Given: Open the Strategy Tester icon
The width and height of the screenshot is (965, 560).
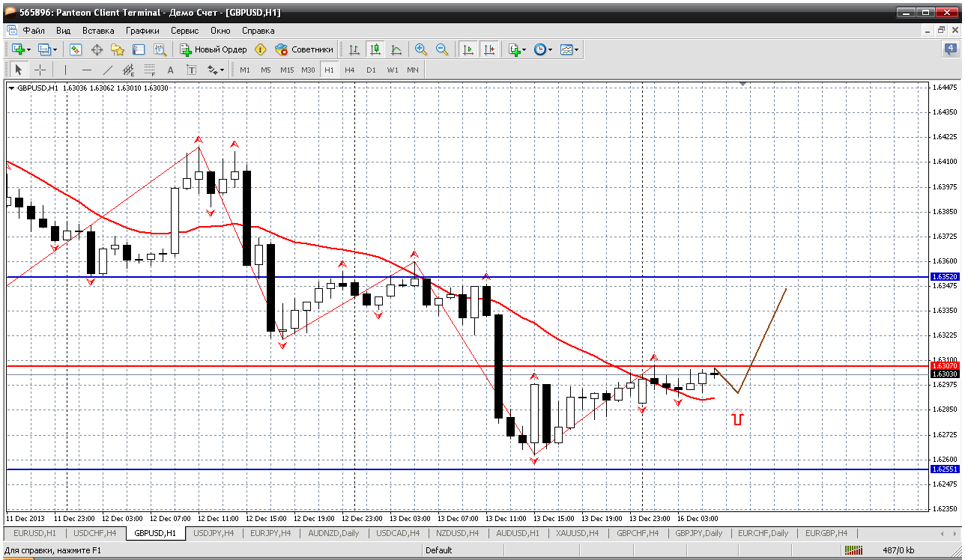Looking at the screenshot, I should click(x=160, y=49).
